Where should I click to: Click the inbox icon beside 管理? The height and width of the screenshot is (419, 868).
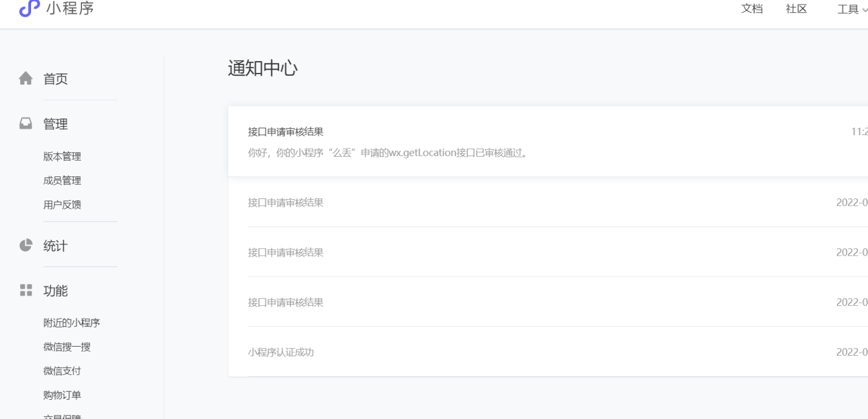point(26,123)
